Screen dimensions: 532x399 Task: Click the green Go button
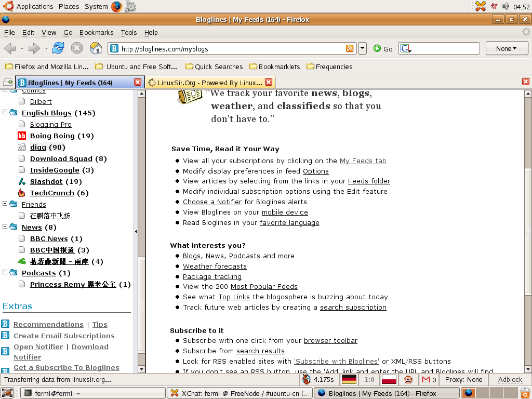(383, 48)
